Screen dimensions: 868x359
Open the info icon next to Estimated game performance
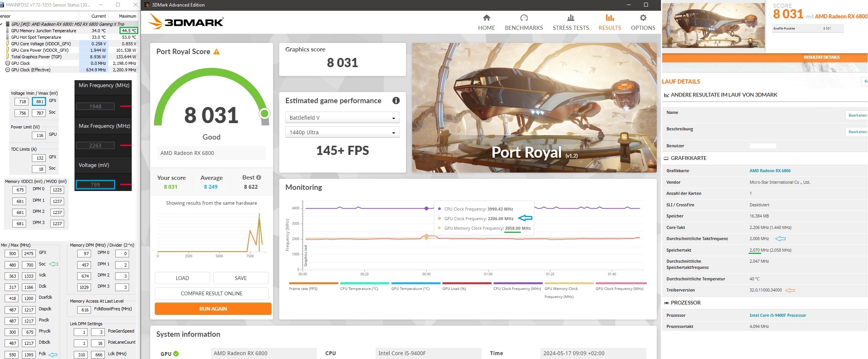396,100
